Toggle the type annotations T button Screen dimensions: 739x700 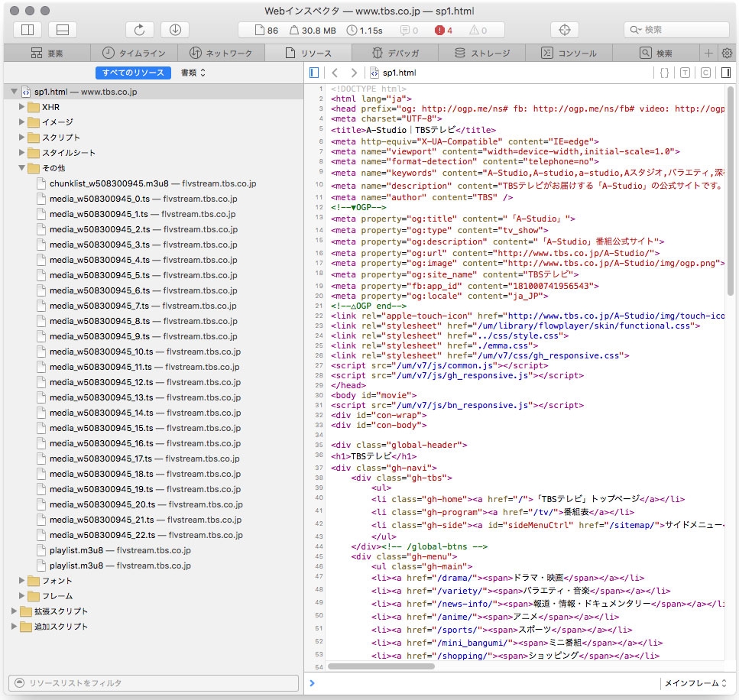[685, 73]
